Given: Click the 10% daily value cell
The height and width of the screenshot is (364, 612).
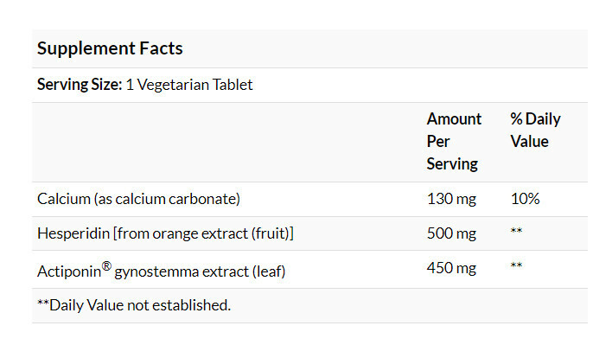Looking at the screenshot, I should [x=525, y=199].
